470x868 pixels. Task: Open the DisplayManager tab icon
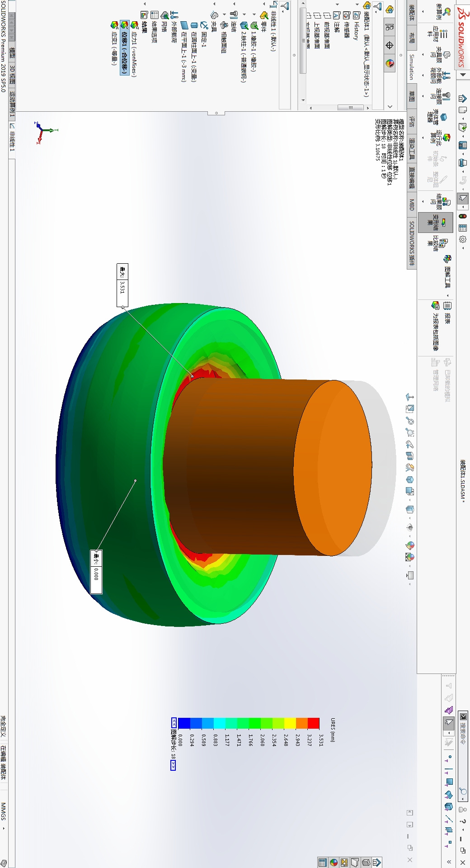390,63
